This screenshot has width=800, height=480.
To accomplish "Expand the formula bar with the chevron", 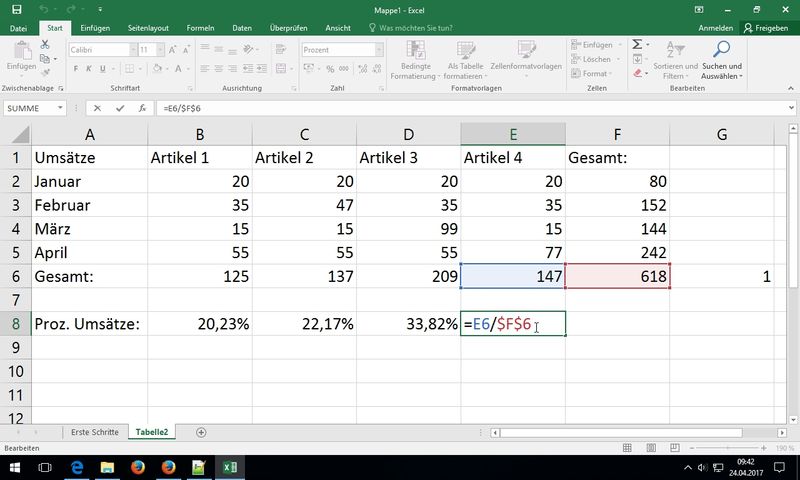I will (791, 108).
